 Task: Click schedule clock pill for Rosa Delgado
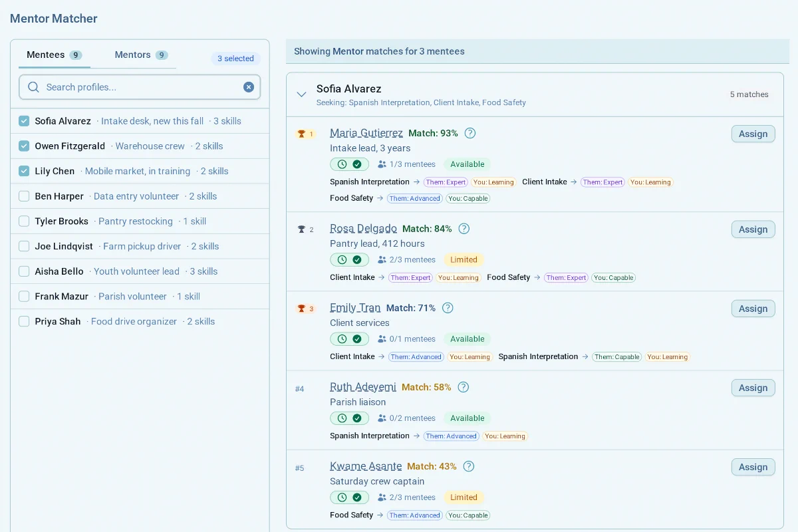tap(350, 260)
